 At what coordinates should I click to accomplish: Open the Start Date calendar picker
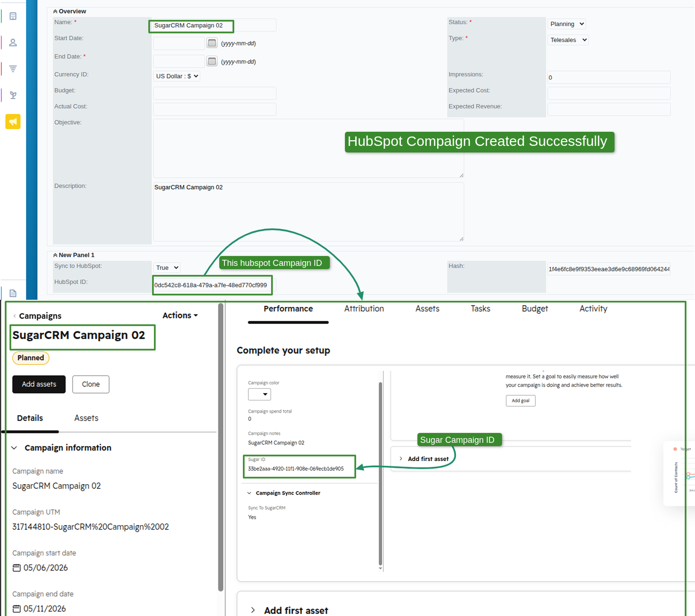coord(212,43)
